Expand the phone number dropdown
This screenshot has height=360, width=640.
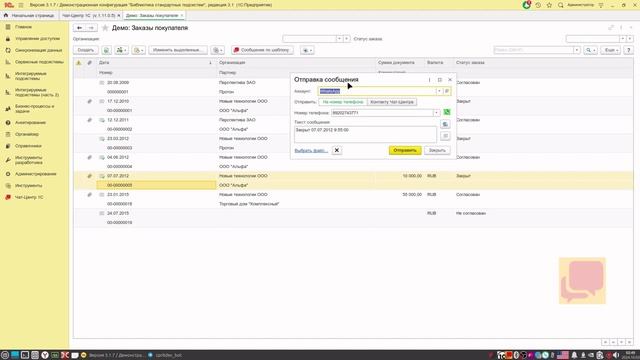coord(436,112)
